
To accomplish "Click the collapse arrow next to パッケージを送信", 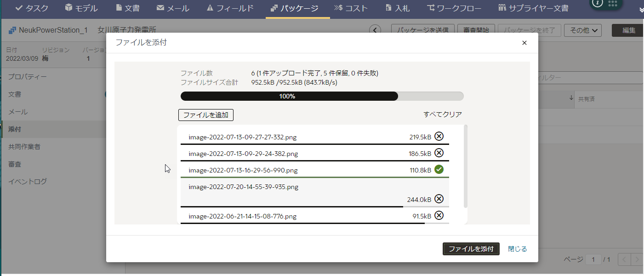I will coord(376,30).
